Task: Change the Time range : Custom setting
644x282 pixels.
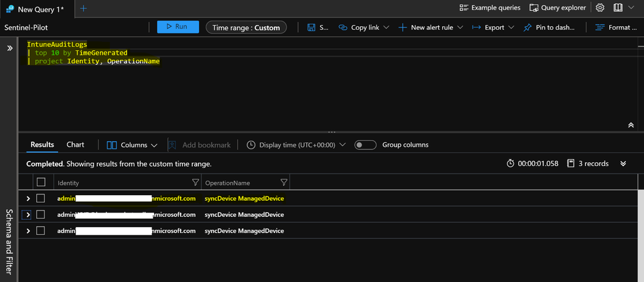Action: [246, 28]
